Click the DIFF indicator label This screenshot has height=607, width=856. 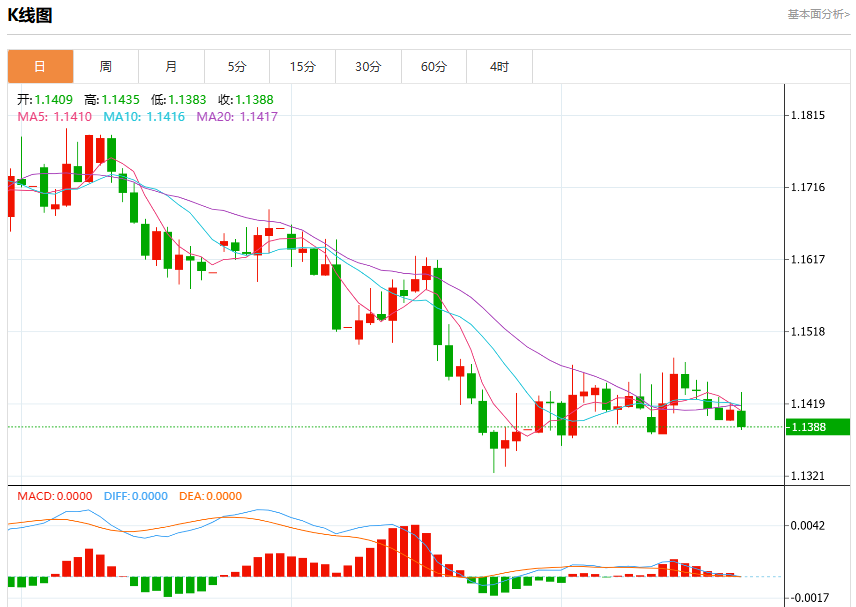click(135, 496)
